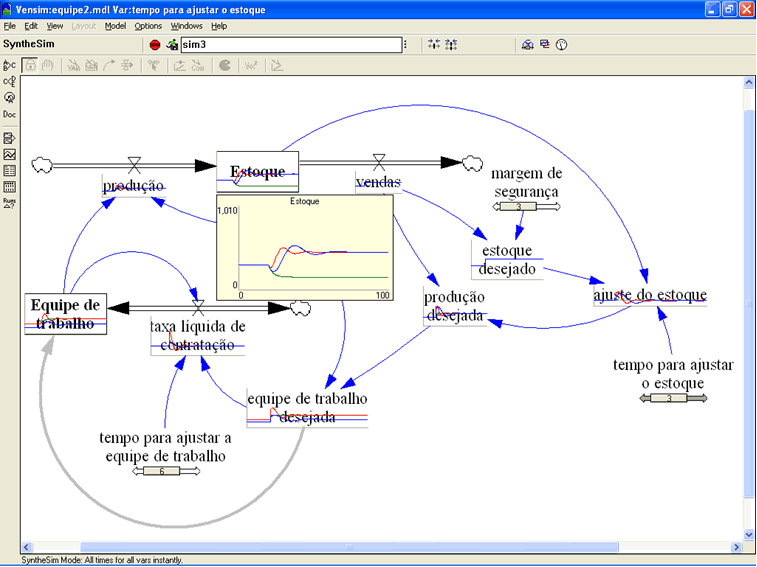Screen dimensions: 757x567
Task: Click the Graph tool in sidebar
Action: click(9, 155)
